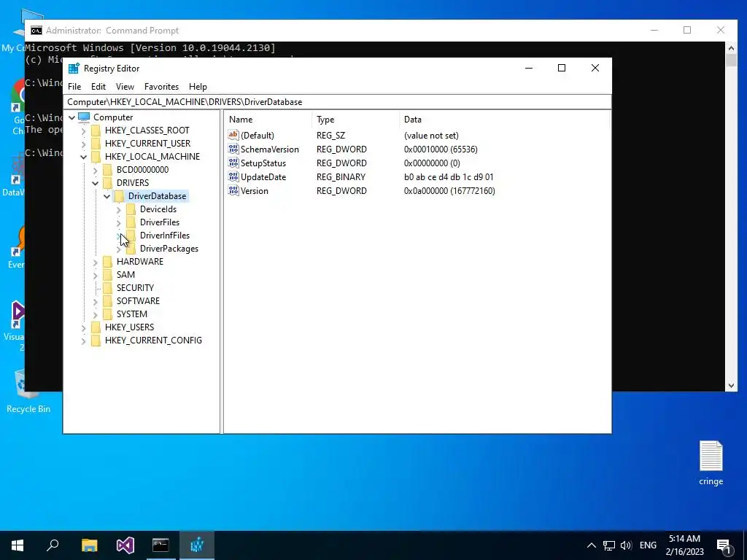747x560 pixels.
Task: Collapse HKEY_LOCAL_MACHINE arrow
Action: click(x=83, y=157)
